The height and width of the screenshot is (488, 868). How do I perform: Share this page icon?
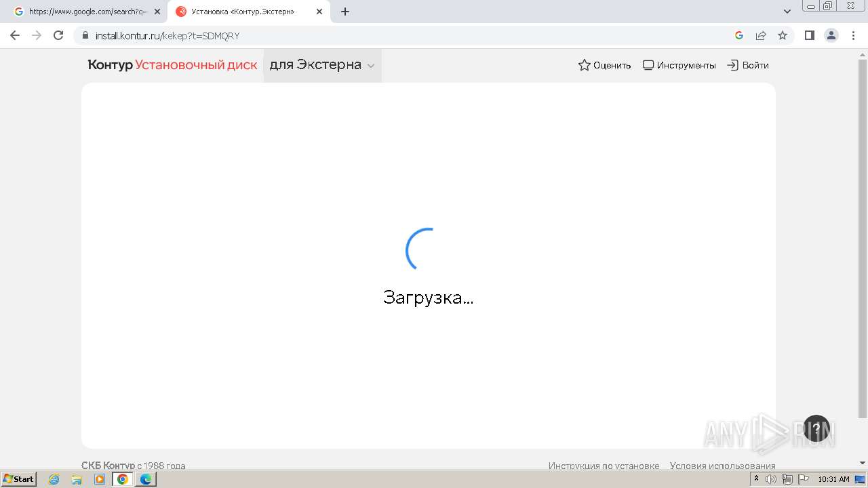coord(761,35)
